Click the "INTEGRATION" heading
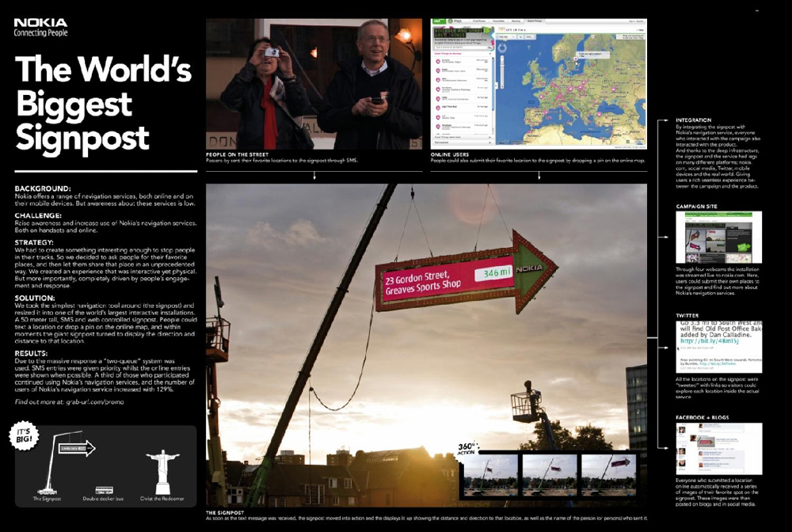792x532 pixels. (694, 120)
